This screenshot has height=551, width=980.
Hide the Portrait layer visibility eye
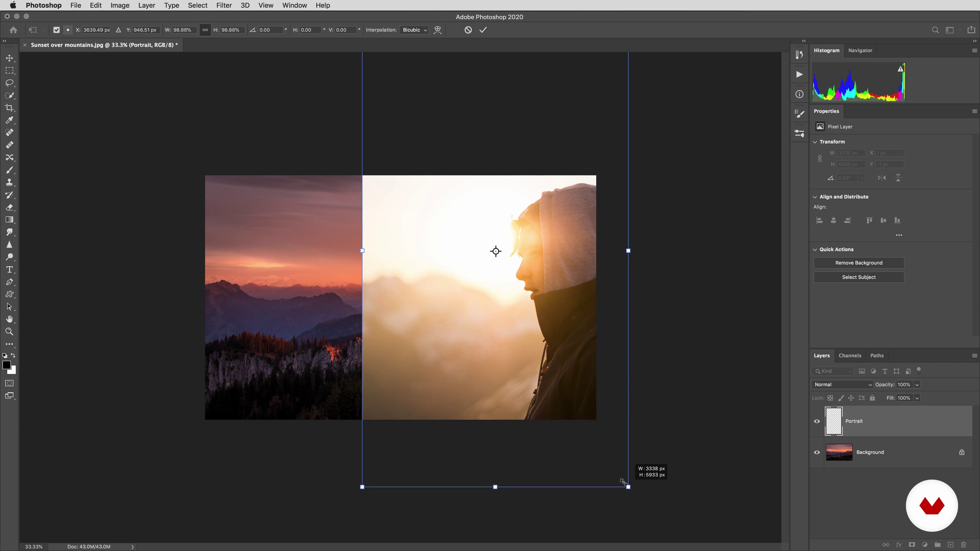pyautogui.click(x=817, y=421)
